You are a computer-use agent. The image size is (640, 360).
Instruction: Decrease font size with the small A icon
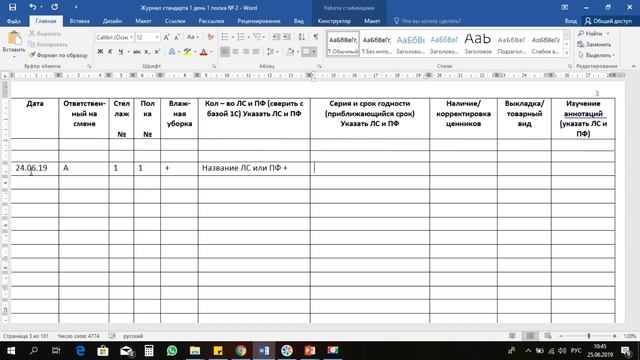tap(177, 37)
